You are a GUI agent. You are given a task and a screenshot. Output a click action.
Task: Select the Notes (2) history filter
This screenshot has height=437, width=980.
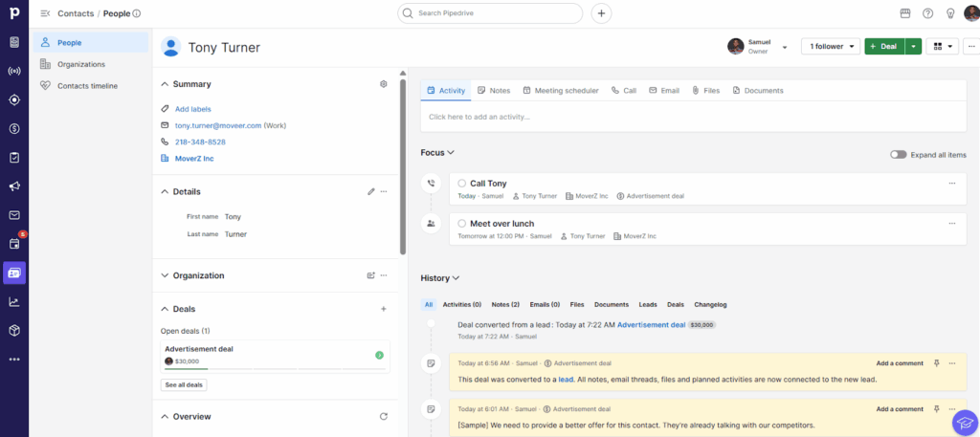[x=505, y=304]
